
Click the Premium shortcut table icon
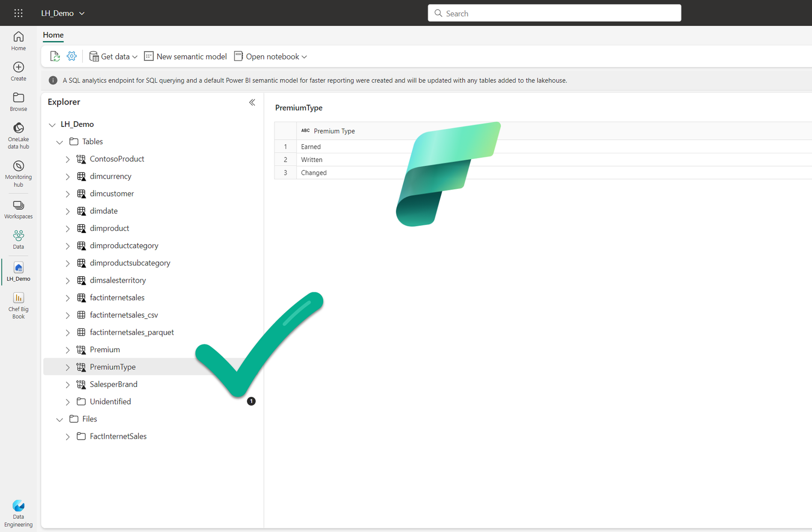pos(81,350)
